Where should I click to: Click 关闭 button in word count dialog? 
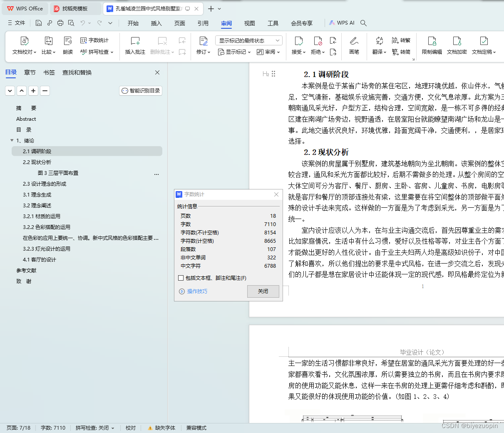click(x=263, y=291)
